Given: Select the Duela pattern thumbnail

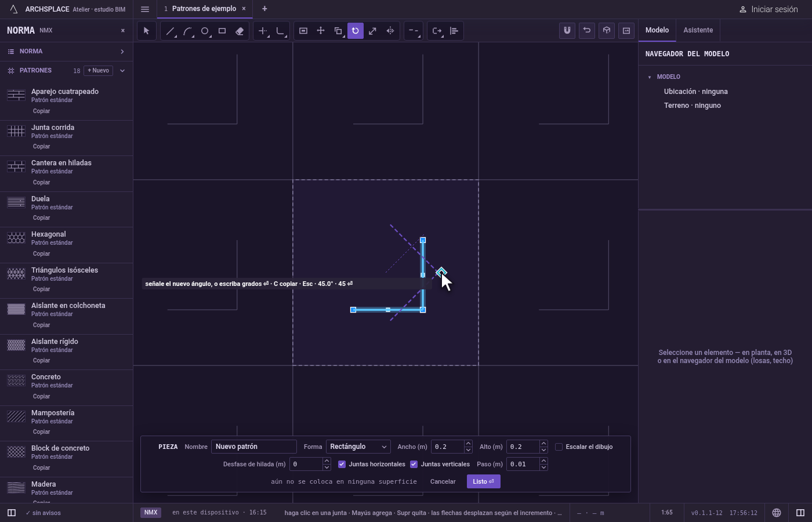Looking at the screenshot, I should [x=16, y=202].
